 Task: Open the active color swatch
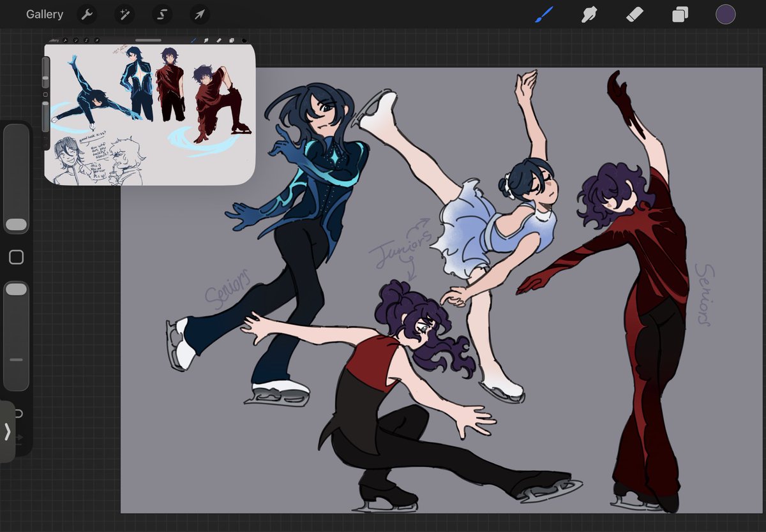pos(725,14)
